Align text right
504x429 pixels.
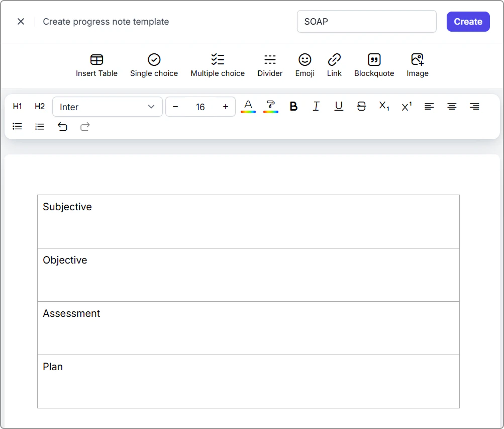pyautogui.click(x=474, y=107)
